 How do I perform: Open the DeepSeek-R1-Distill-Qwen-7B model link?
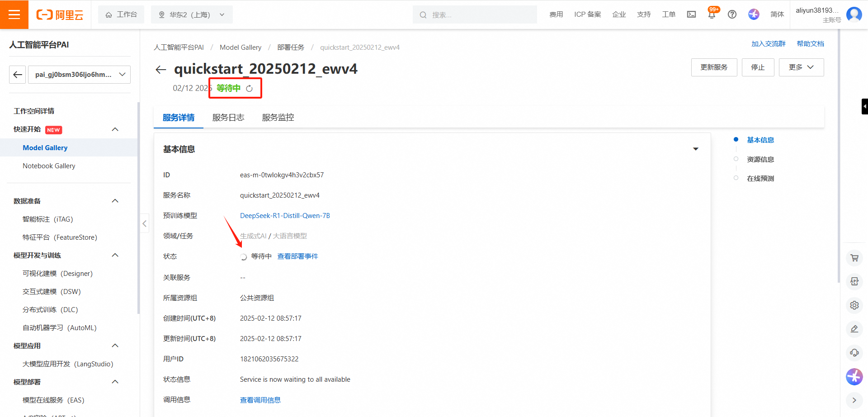[285, 216]
